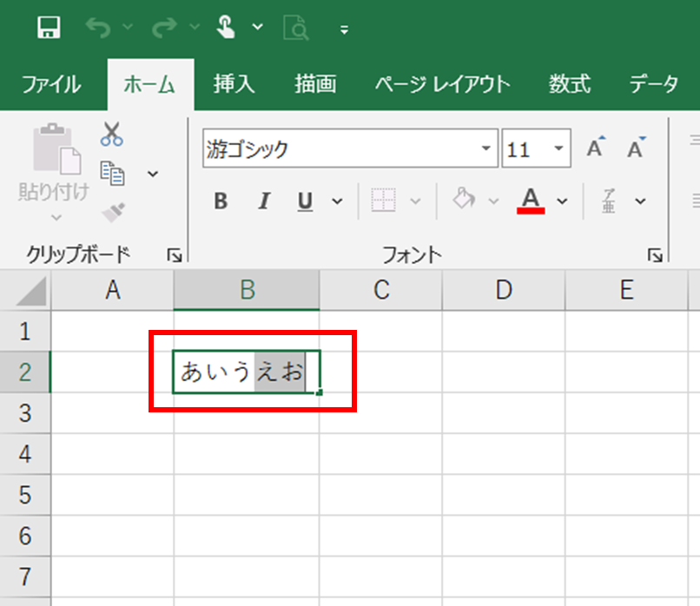This screenshot has width=700, height=606.
Task: Click the Increase Font Size icon
Action: coord(594,147)
